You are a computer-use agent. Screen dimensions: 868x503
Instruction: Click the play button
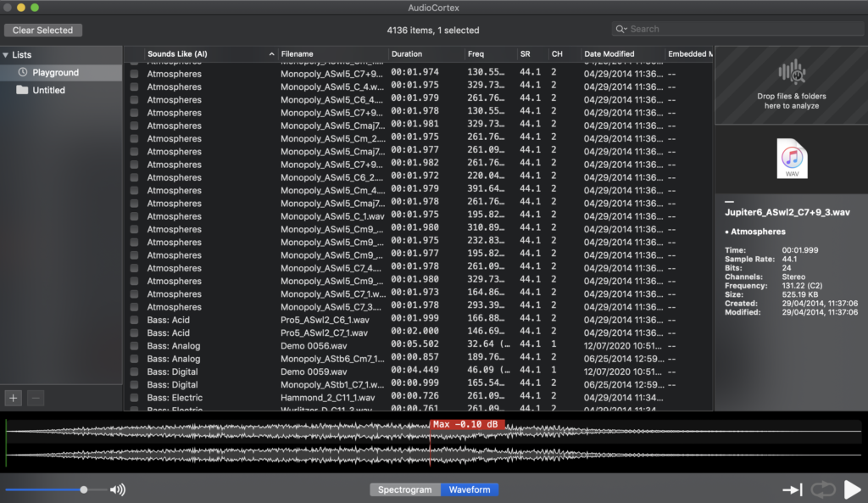(x=852, y=489)
